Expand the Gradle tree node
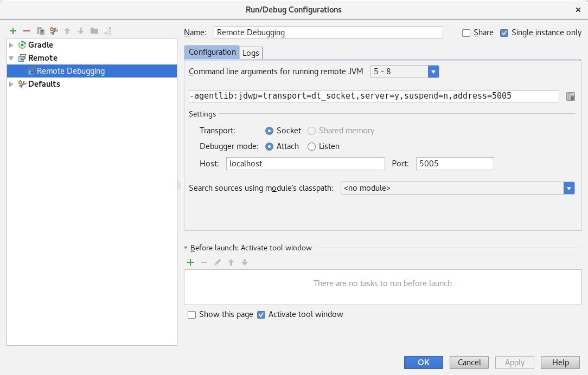This screenshot has height=375, width=588. pyautogui.click(x=11, y=45)
